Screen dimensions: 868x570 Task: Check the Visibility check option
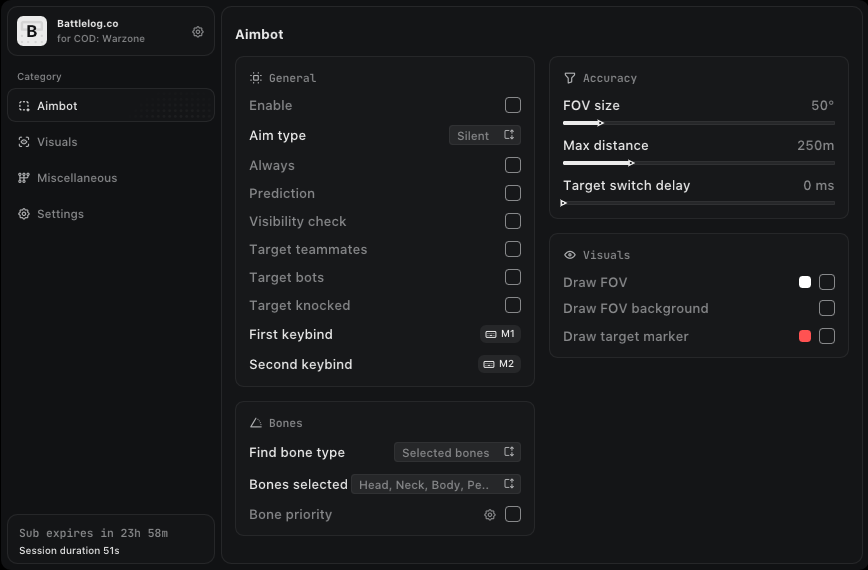tap(513, 221)
